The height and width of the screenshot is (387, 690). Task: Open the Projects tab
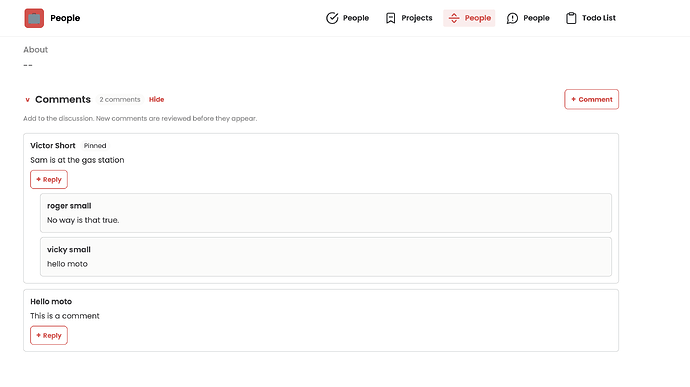pos(409,18)
